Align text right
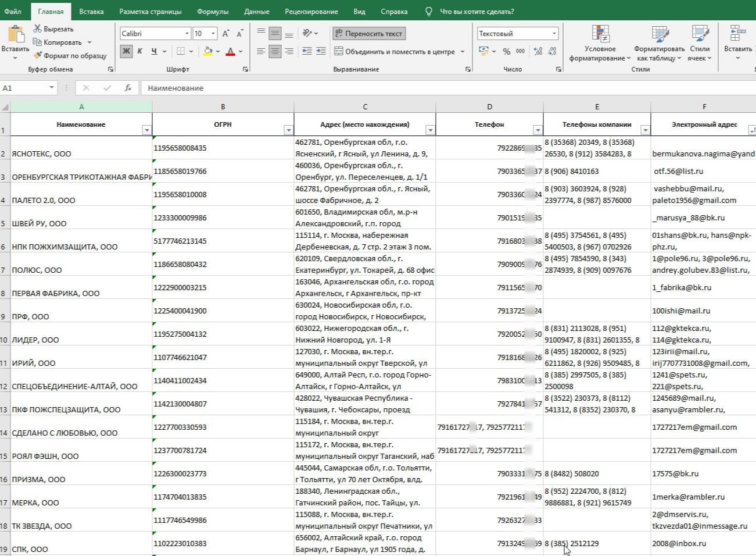The height and width of the screenshot is (556, 756). (x=289, y=51)
